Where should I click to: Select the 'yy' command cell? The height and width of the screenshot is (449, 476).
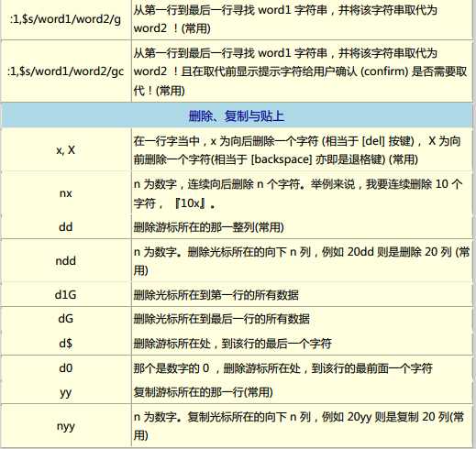coord(65,392)
